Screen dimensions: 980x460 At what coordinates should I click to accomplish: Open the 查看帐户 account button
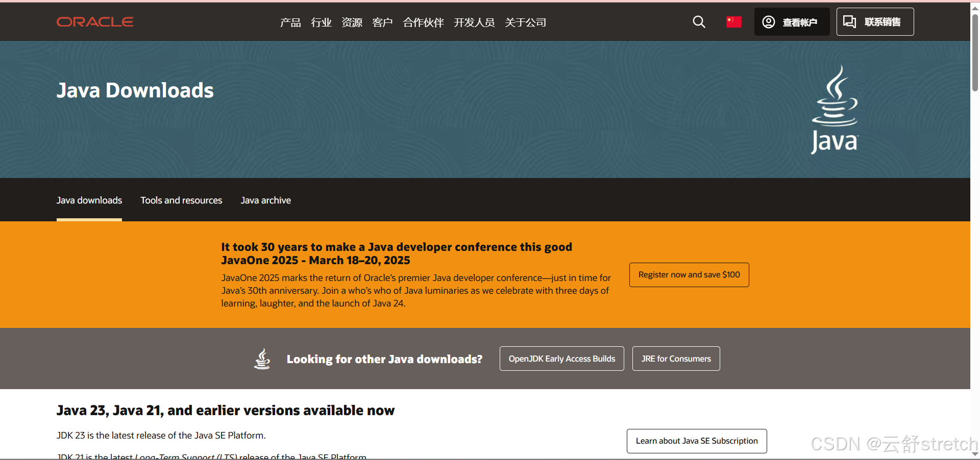[x=792, y=22]
